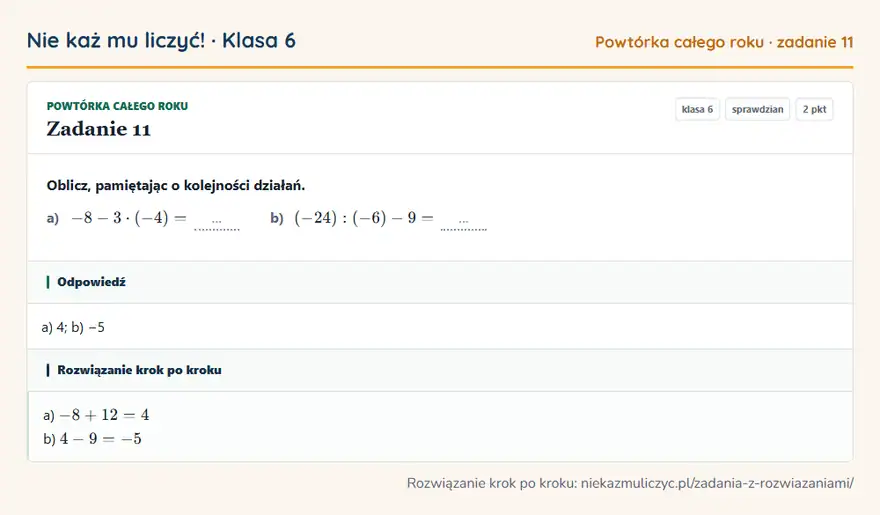Click the 'Odpowiedź' section header

[440, 282]
